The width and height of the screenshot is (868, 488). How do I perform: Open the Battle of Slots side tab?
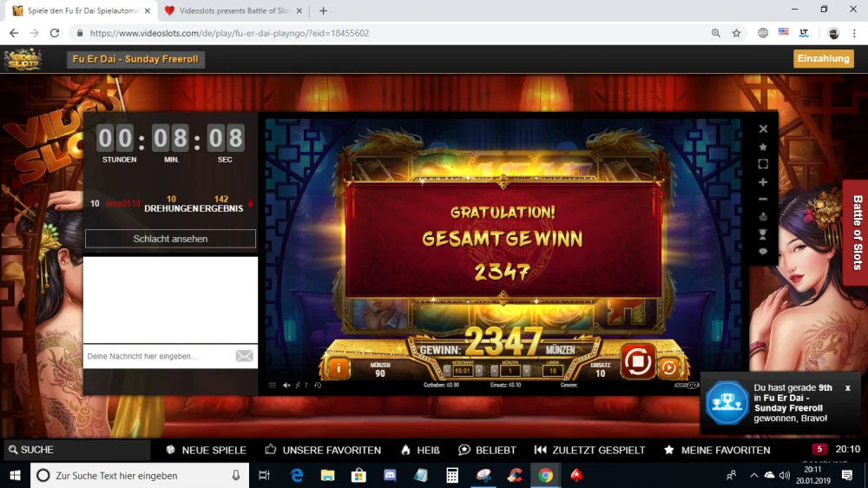point(856,233)
